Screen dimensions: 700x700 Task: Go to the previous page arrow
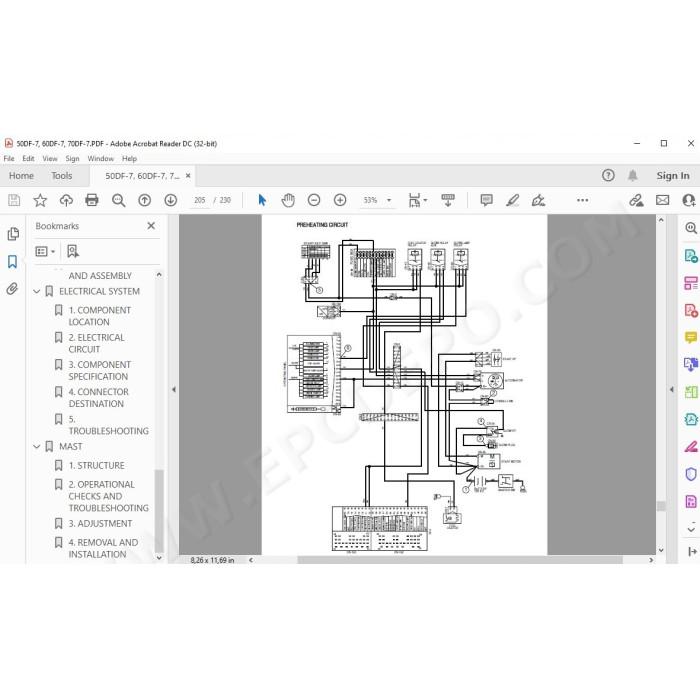coord(144,200)
